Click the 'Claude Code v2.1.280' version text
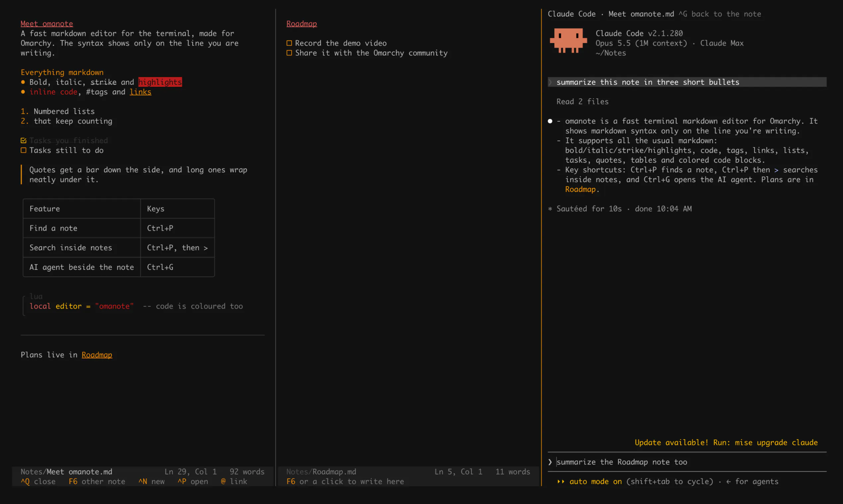The width and height of the screenshot is (843, 504). coord(639,33)
